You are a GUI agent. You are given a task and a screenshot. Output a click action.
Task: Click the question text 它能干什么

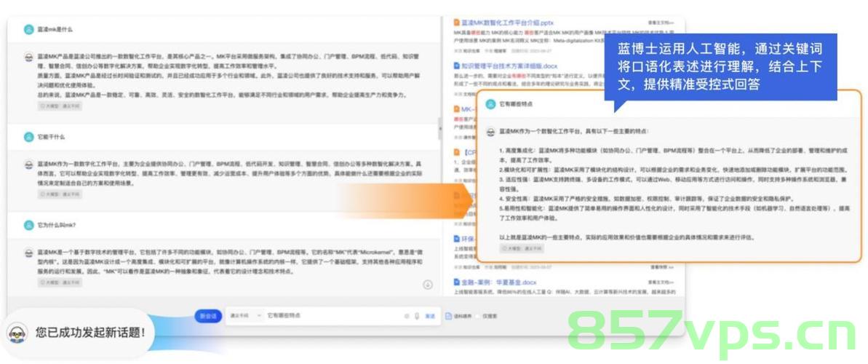tap(51, 136)
